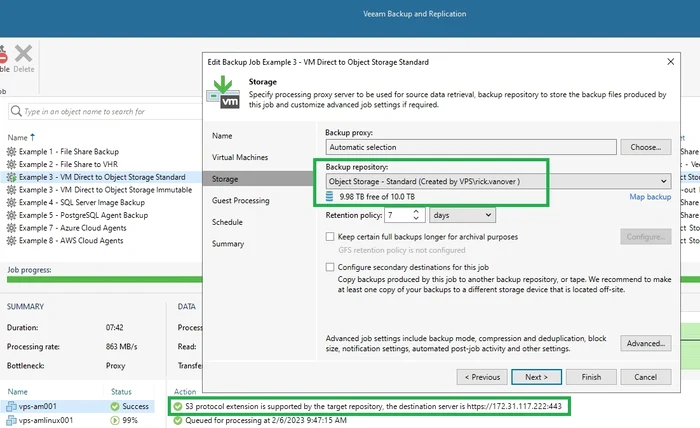Viewport: 700px width, 428px height.
Task: Click the Next button
Action: coord(537,377)
